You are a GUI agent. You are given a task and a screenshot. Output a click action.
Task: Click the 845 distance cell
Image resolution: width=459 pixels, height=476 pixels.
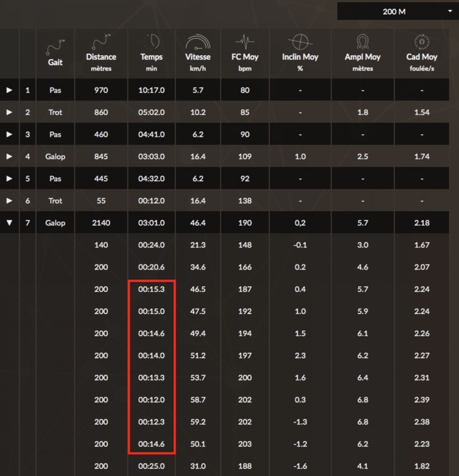[x=101, y=157]
